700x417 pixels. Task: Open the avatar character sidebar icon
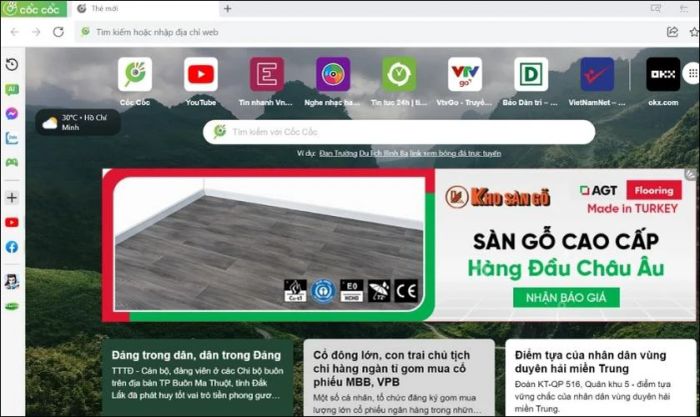point(12,281)
